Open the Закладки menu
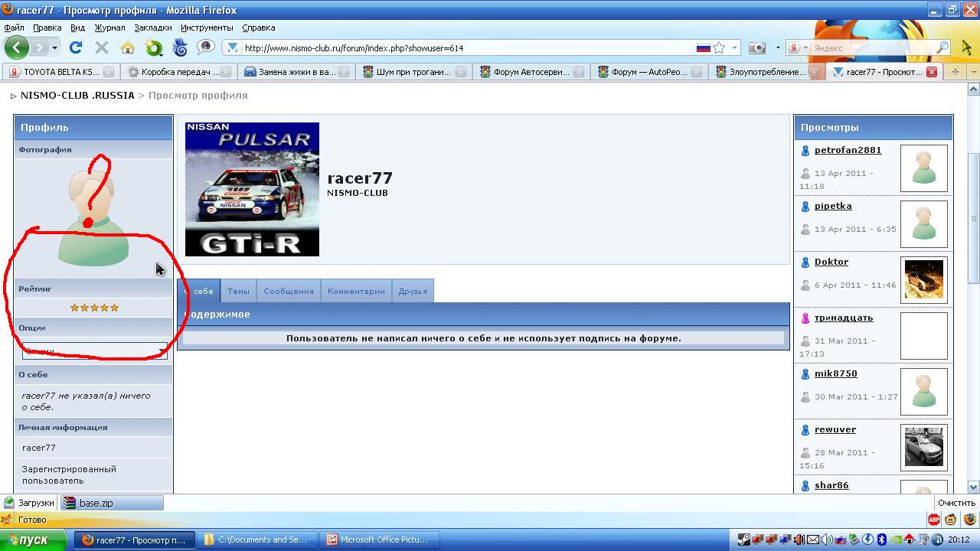The width and height of the screenshot is (980, 551). pyautogui.click(x=152, y=28)
